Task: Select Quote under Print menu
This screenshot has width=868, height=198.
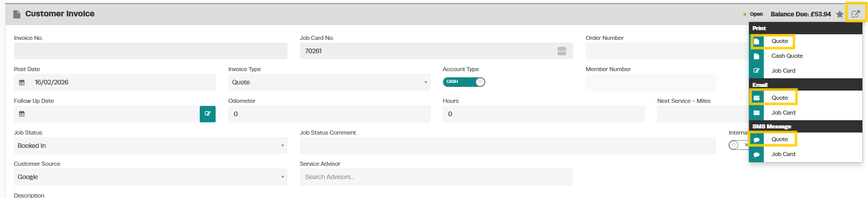Action: pyautogui.click(x=780, y=41)
